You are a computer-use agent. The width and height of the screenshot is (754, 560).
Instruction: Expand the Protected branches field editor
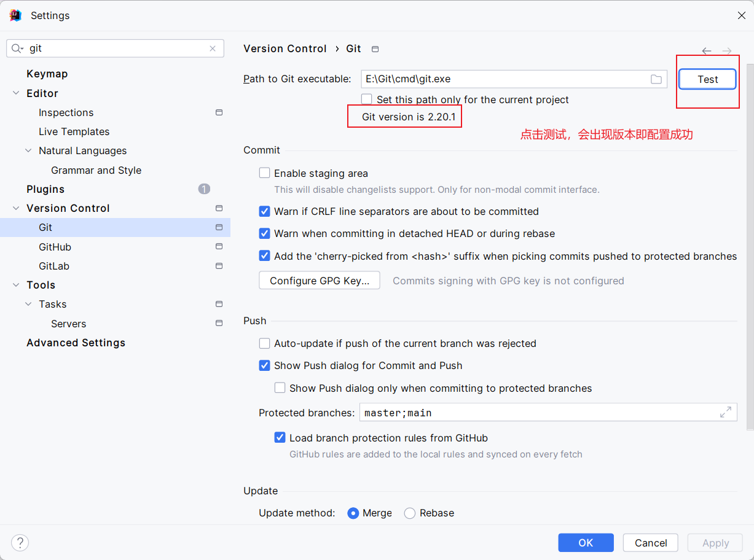[x=726, y=412]
